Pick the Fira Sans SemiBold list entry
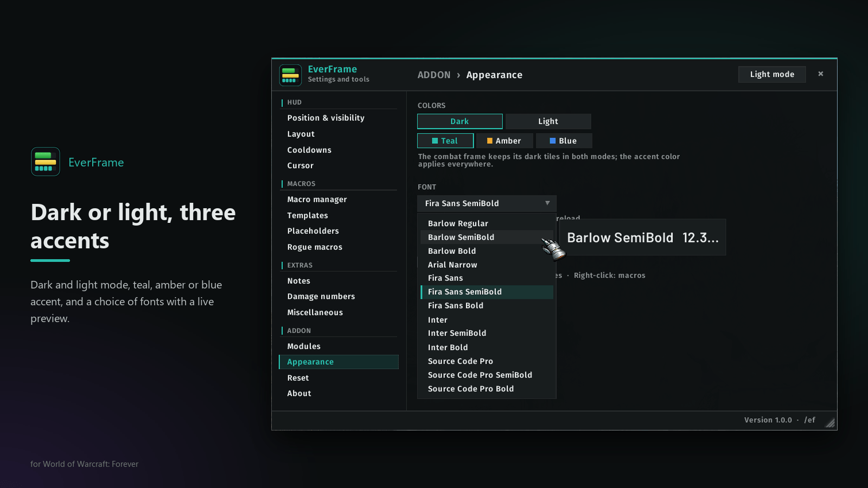The width and height of the screenshot is (868, 488). click(x=487, y=292)
